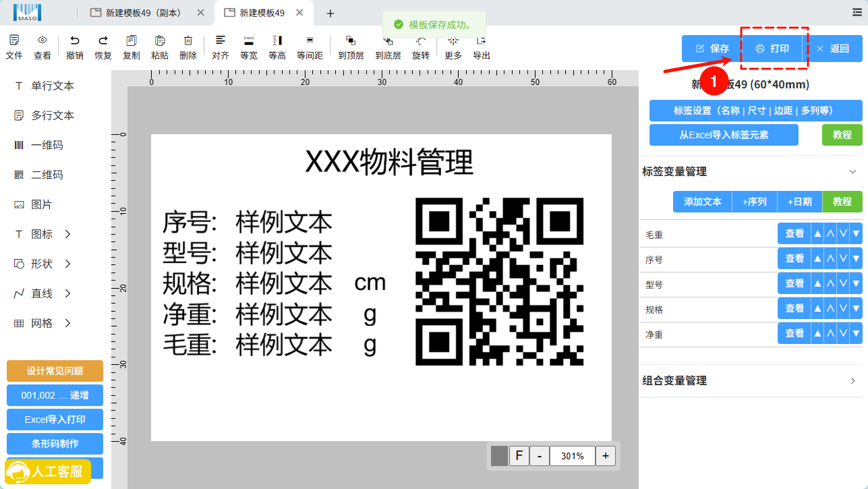868x489 pixels.
Task: Move 型号 variable to bottom (solid down arrow)
Action: [856, 284]
